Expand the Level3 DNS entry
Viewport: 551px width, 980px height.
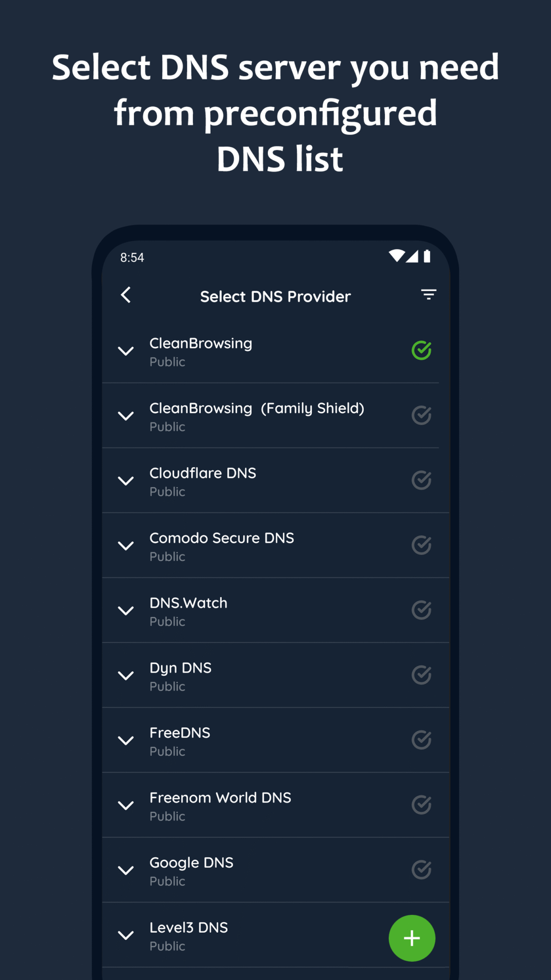[x=126, y=936]
